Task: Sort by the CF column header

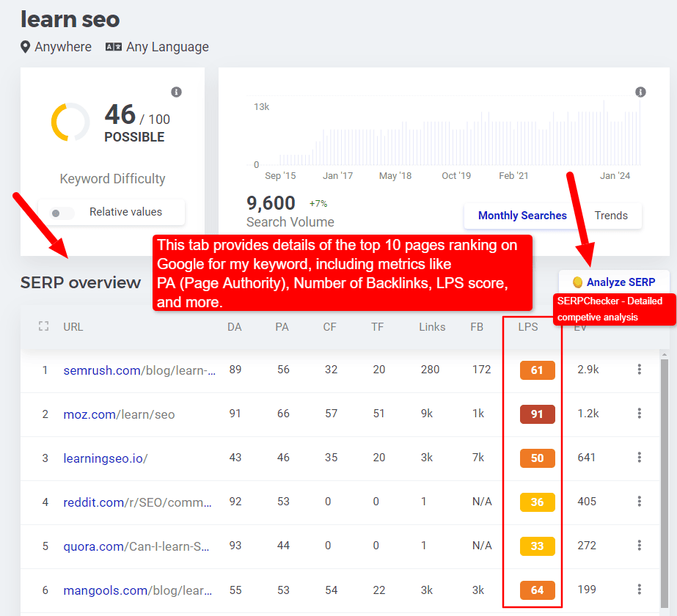Action: pyautogui.click(x=329, y=327)
